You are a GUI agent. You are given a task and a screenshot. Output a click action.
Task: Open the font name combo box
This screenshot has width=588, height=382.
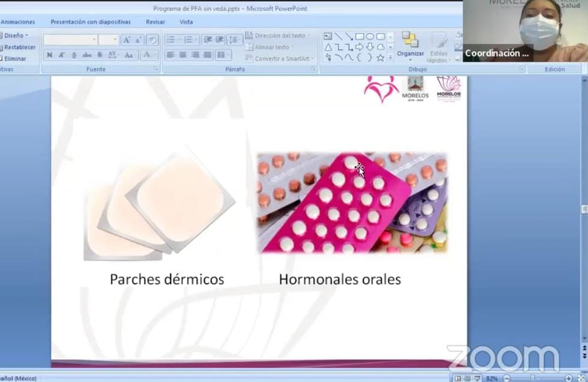pyautogui.click(x=70, y=40)
